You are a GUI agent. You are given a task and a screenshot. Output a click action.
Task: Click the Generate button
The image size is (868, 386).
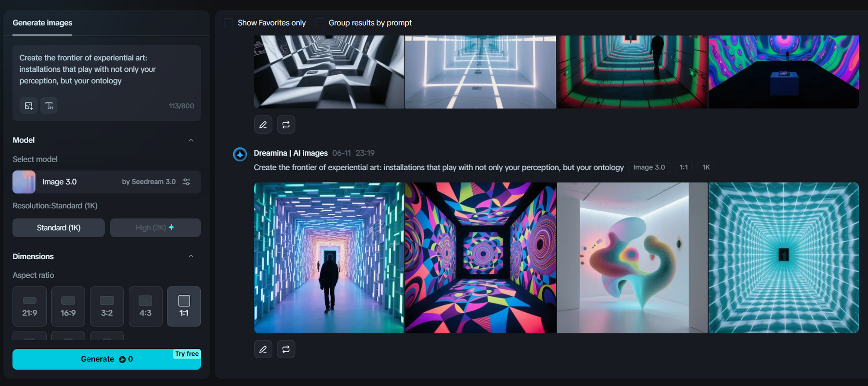click(x=107, y=359)
